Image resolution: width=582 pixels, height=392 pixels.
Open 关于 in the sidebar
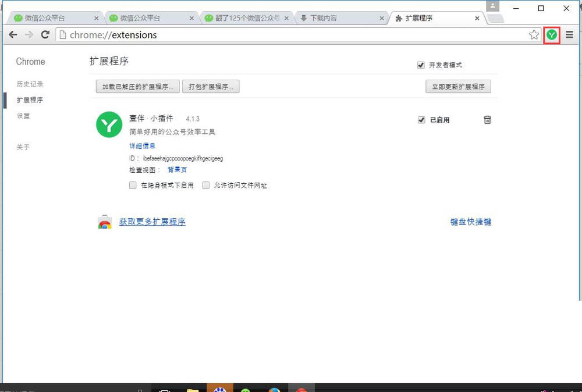point(23,147)
